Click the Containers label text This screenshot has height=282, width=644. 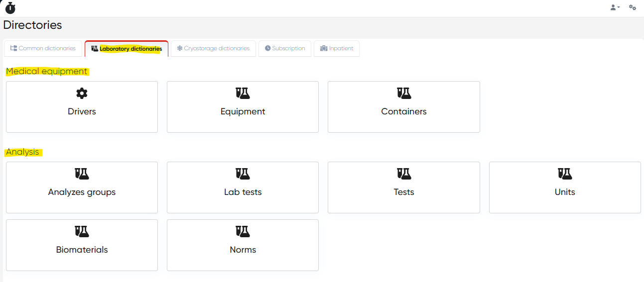click(404, 111)
